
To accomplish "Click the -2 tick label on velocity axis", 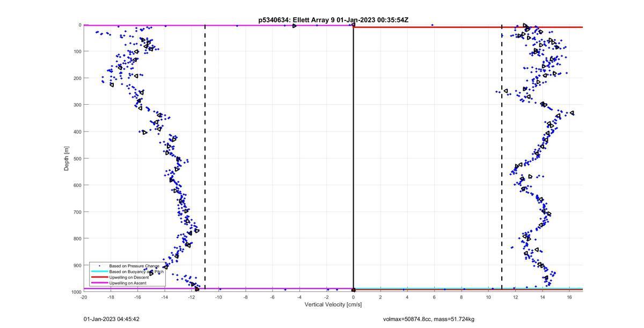I will pos(326,296).
